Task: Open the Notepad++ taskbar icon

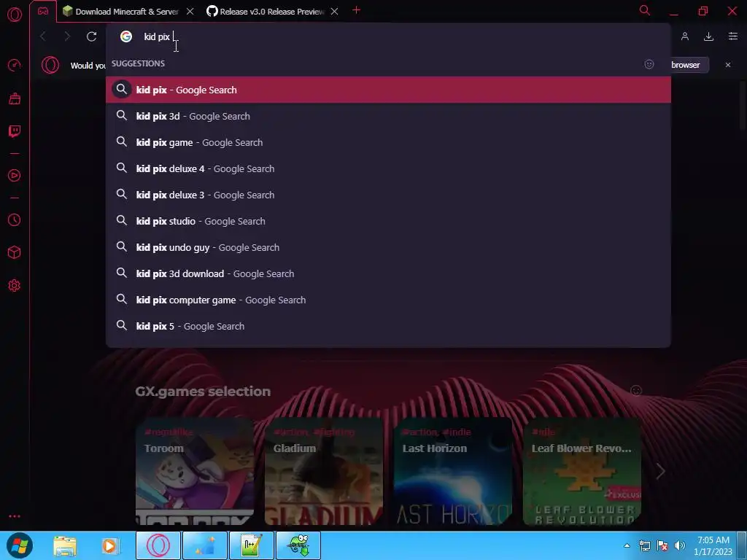Action: (252, 545)
